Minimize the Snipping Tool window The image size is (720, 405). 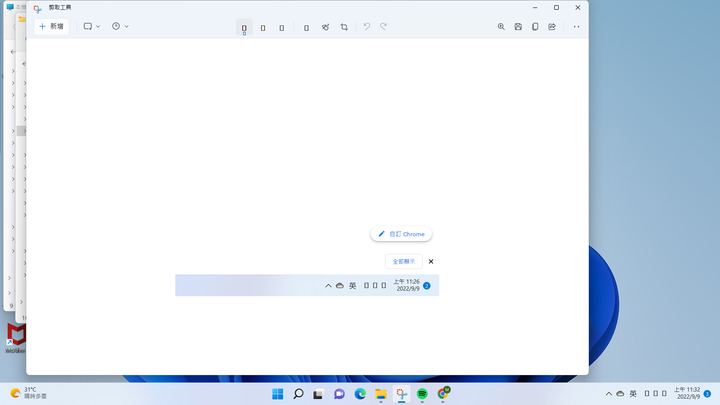[x=535, y=7]
